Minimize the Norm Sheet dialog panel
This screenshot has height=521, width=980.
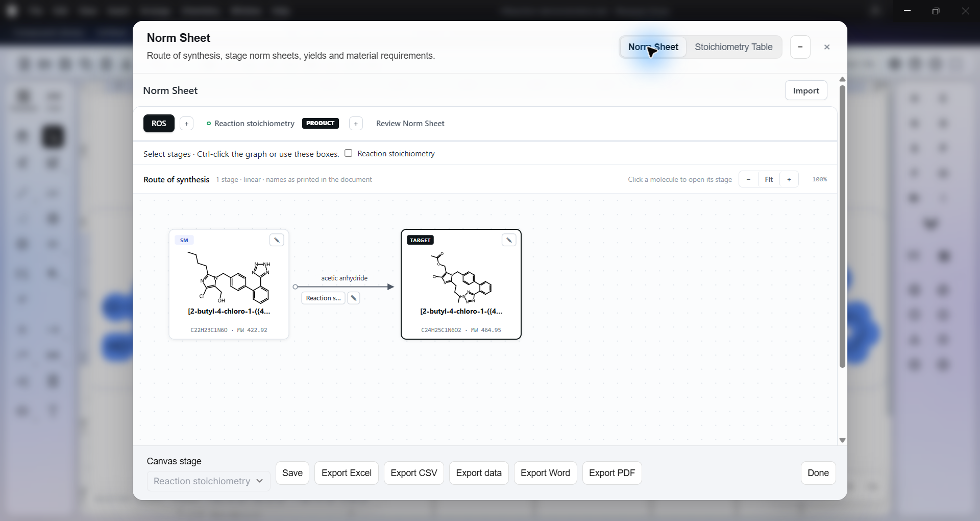tap(800, 47)
